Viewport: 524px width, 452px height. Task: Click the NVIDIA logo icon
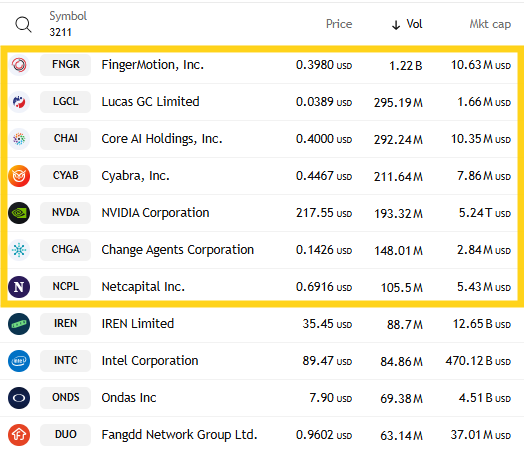pos(19,213)
